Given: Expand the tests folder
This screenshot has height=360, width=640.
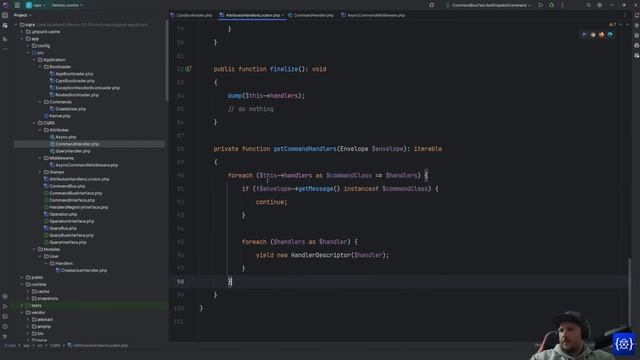Looking at the screenshot, I should pos(22,305).
